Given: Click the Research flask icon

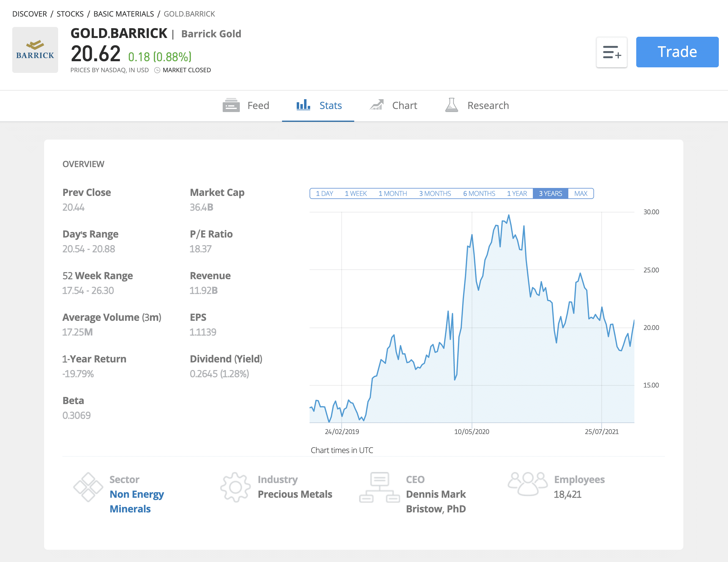Looking at the screenshot, I should pos(452,105).
